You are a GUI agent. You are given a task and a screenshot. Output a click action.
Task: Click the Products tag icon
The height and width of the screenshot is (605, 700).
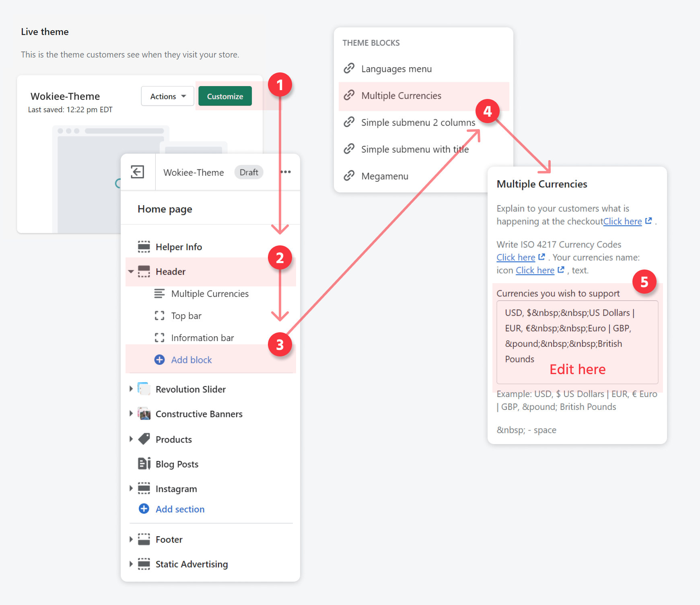pos(144,439)
